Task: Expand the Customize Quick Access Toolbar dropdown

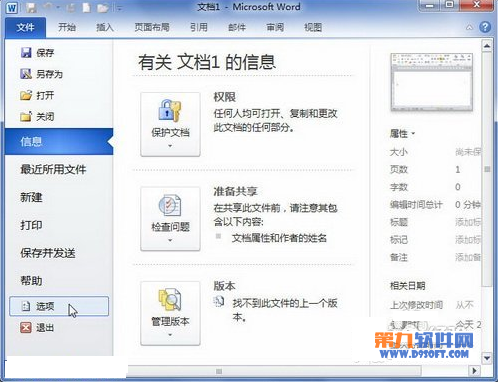Action: (x=119, y=7)
